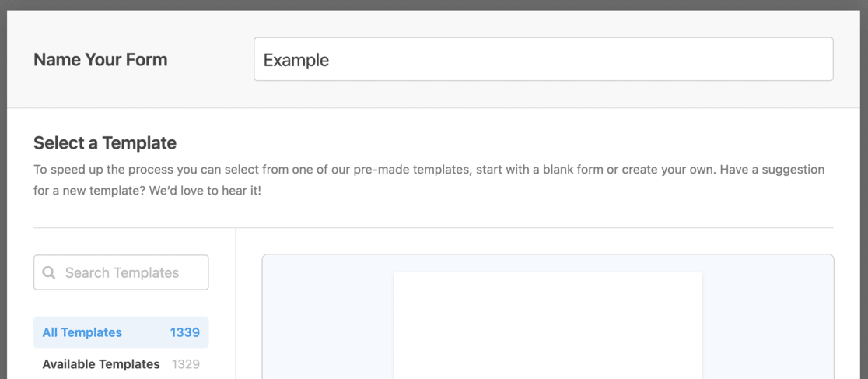Click the 1329 count beside Available Templates
Image resolution: width=868 pixels, height=379 pixels.
pos(186,364)
